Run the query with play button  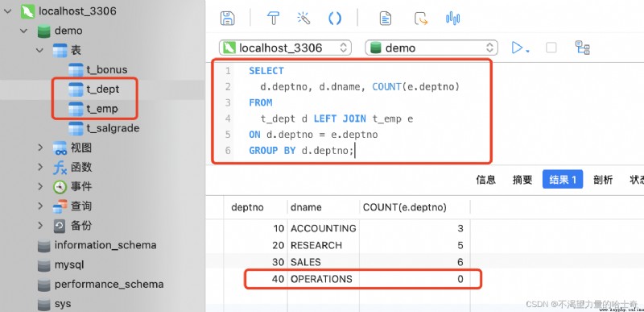click(517, 48)
